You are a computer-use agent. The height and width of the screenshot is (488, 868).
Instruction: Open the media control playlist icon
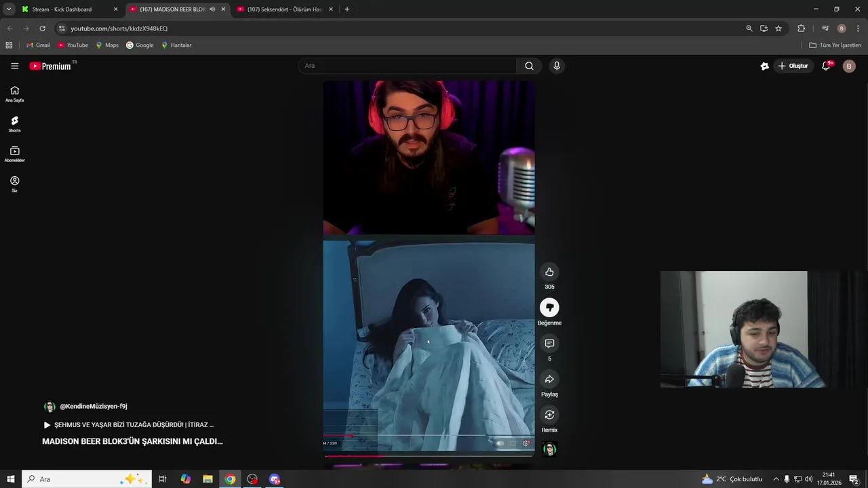pos(825,28)
